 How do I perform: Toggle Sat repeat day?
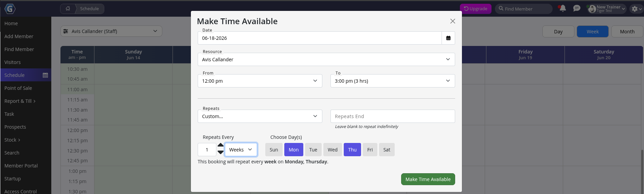coord(387,150)
